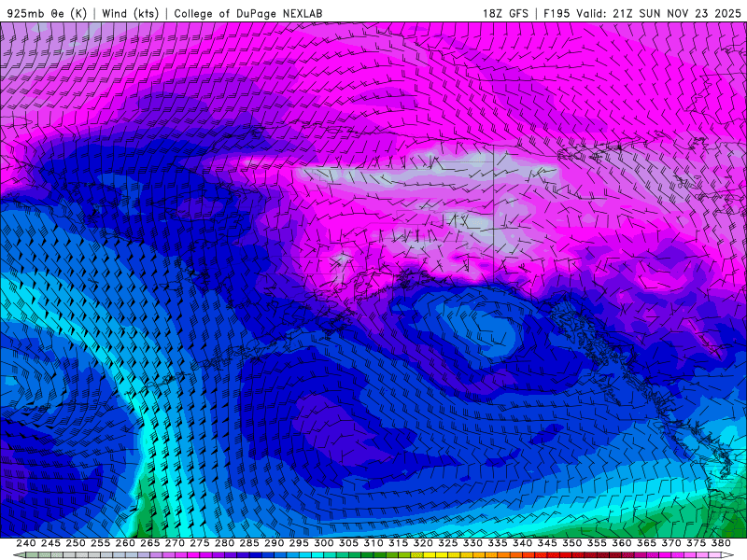Click the 'F195 Valid: 21Z SUN NOV 23 2025' text
747x560 pixels.
click(642, 13)
